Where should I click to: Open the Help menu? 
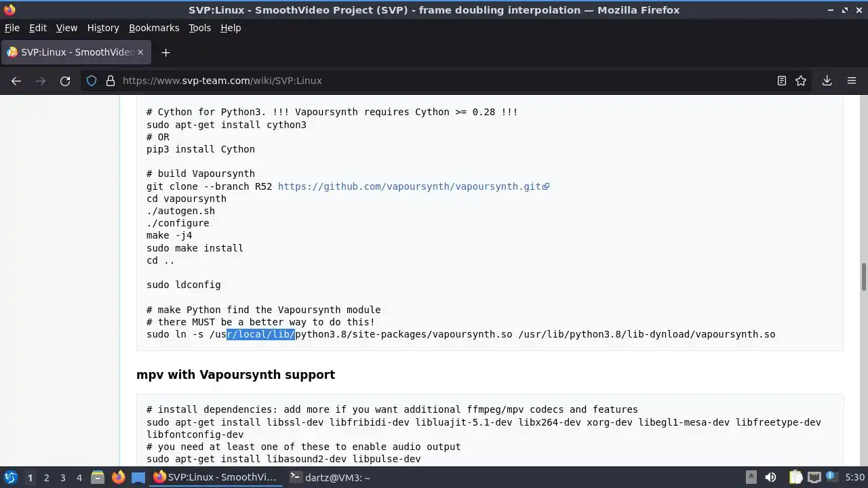(231, 28)
